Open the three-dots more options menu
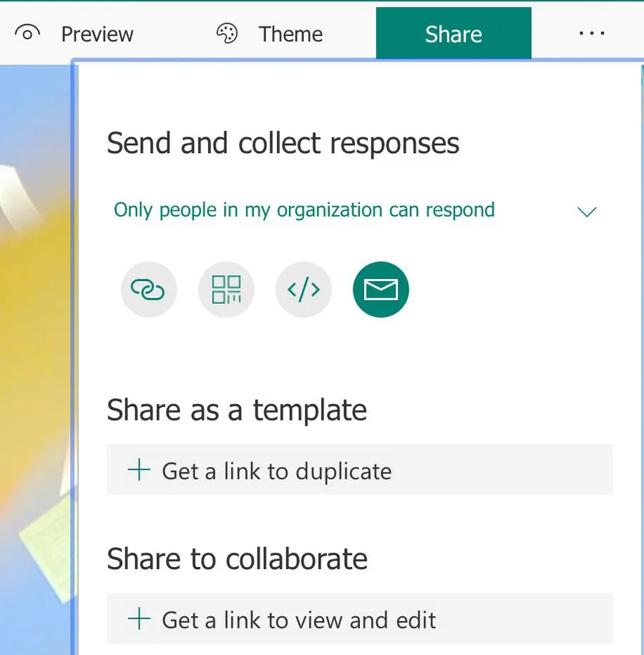The width and height of the screenshot is (644, 655). [x=592, y=34]
